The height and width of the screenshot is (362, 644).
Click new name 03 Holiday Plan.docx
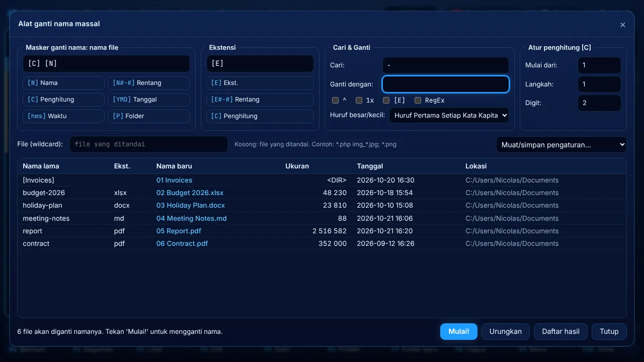[191, 206]
